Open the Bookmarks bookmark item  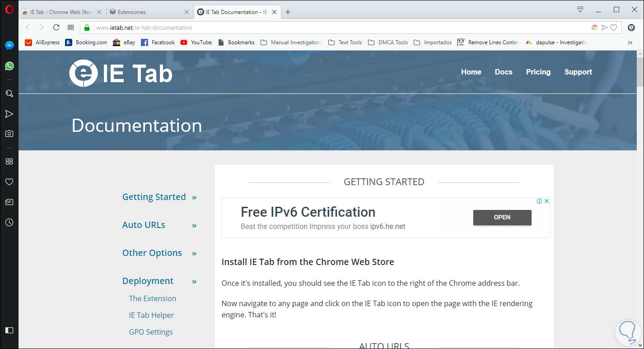point(236,42)
